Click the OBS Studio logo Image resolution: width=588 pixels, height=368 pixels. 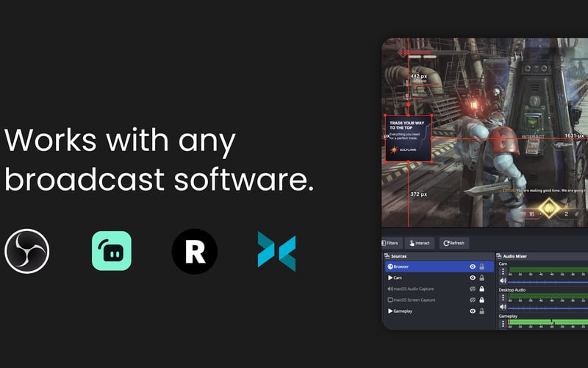[x=27, y=251]
